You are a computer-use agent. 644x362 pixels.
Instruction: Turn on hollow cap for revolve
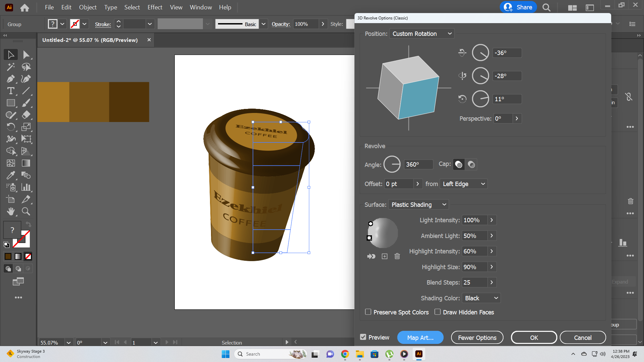pyautogui.click(x=471, y=165)
